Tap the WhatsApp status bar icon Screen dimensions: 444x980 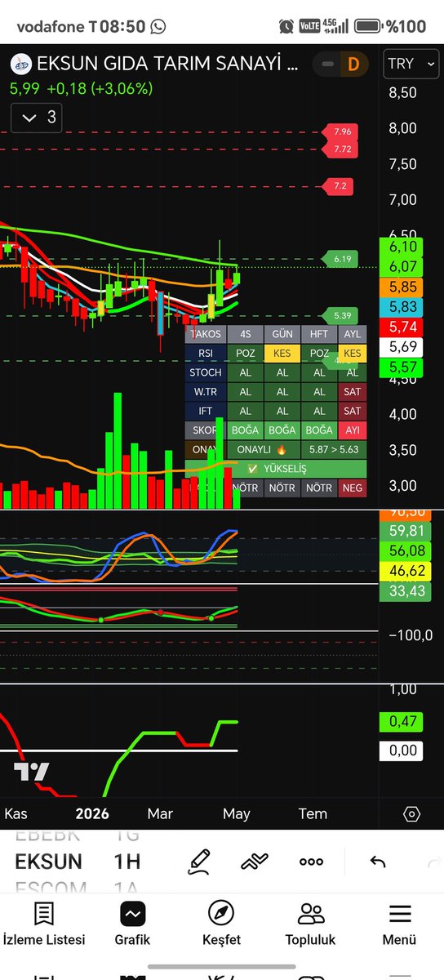click(158, 26)
